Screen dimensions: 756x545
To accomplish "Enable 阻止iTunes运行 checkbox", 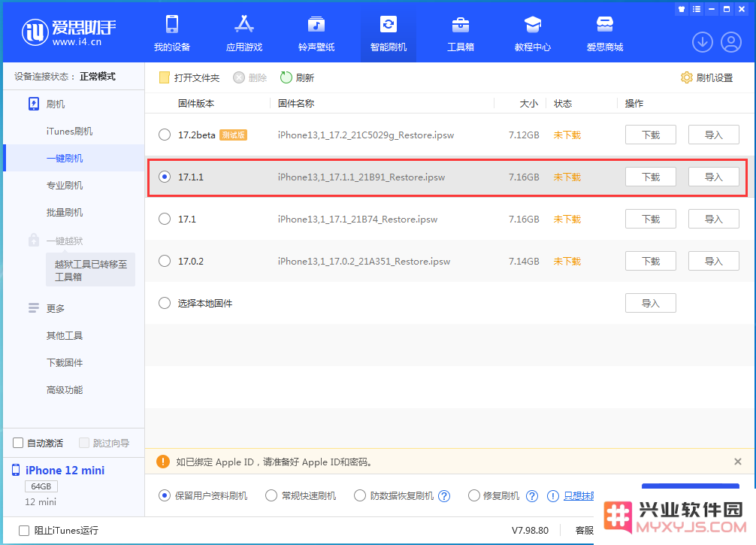I will click(x=23, y=531).
